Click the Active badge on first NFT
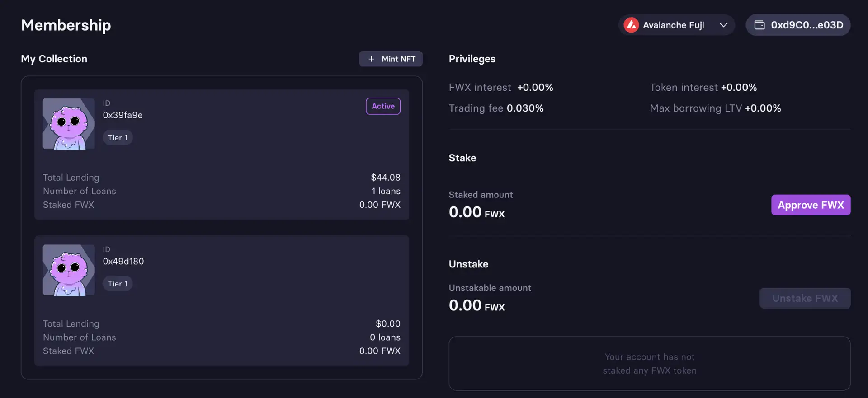Image resolution: width=868 pixels, height=398 pixels. pyautogui.click(x=383, y=106)
